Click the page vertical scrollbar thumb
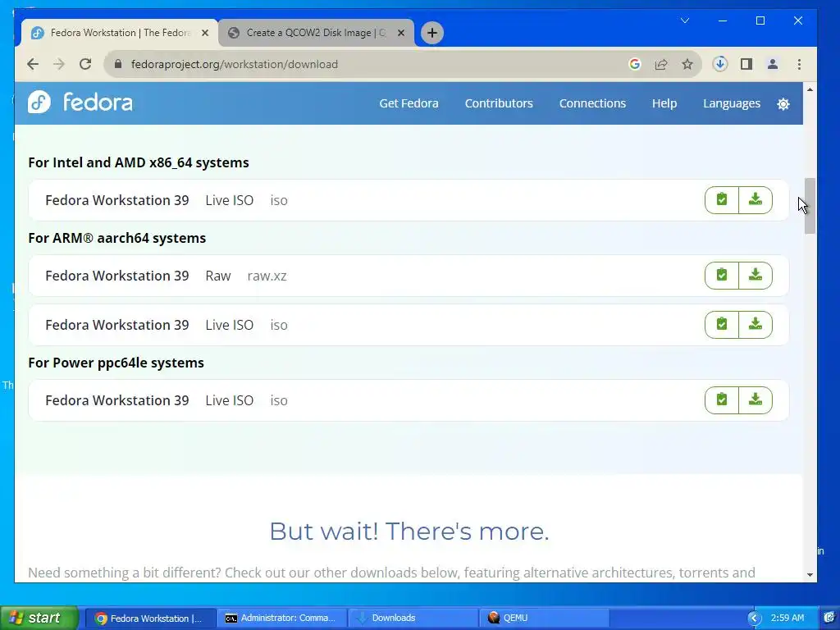 pyautogui.click(x=810, y=206)
